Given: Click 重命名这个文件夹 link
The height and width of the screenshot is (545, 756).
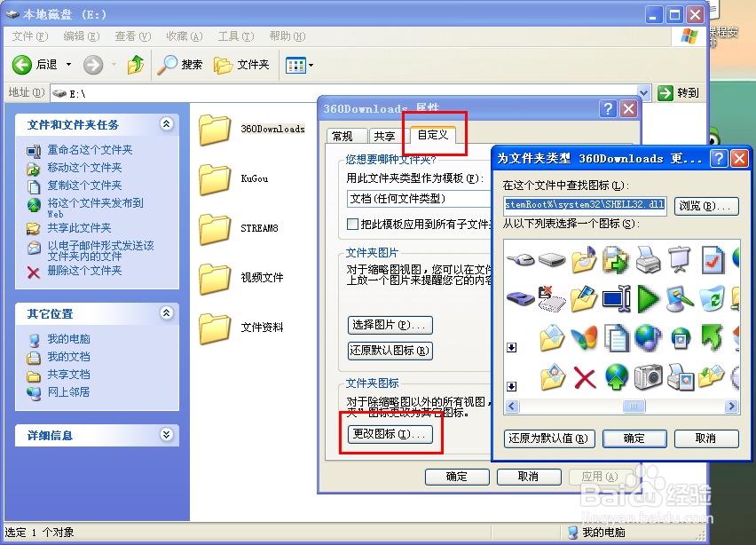Looking at the screenshot, I should 90,150.
